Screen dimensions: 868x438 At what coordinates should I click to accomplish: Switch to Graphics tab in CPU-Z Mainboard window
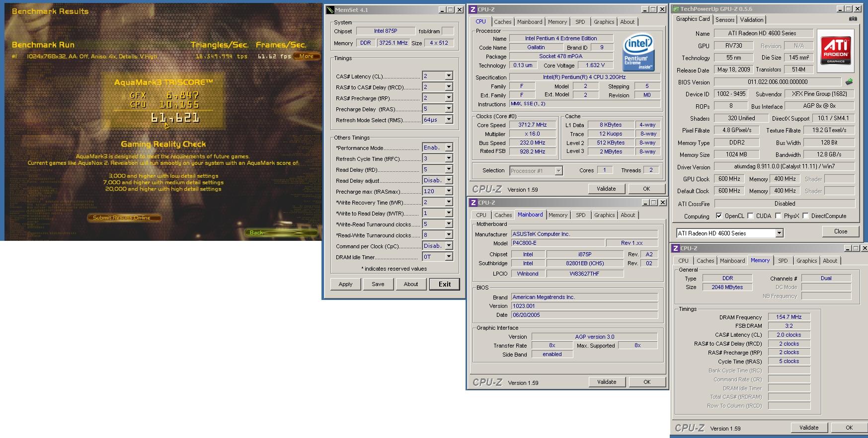click(x=604, y=215)
